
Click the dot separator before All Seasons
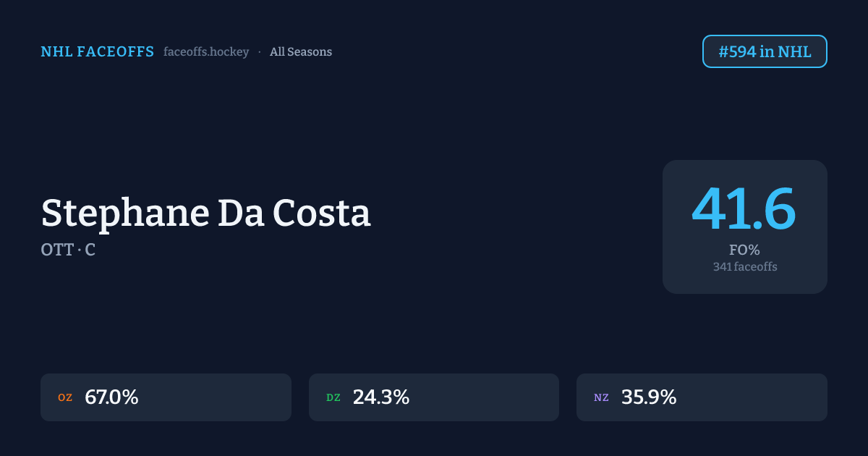(x=260, y=52)
